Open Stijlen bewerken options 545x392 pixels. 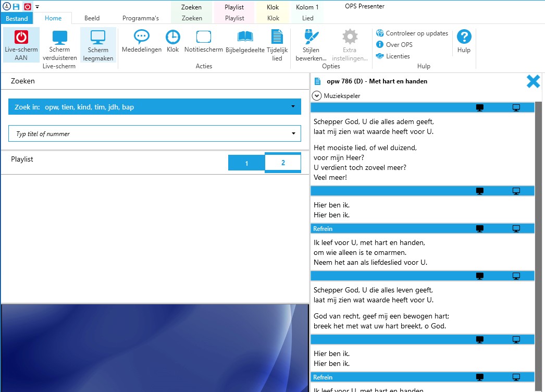(x=311, y=45)
